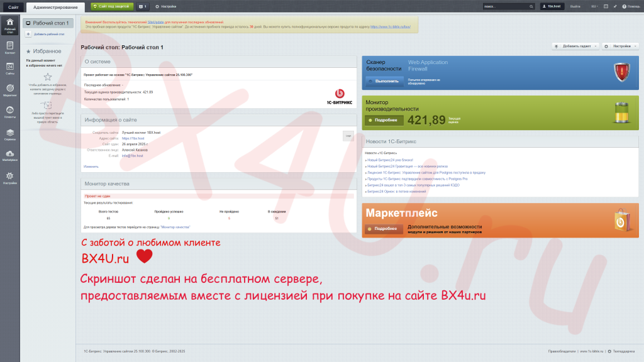The height and width of the screenshot is (362, 644).
Task: Run security scanner with Выполнить button
Action: (384, 81)
